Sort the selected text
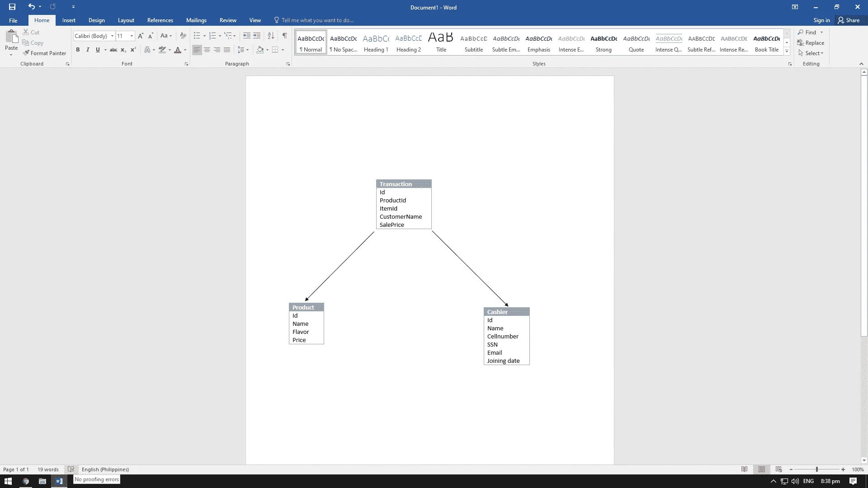This screenshot has height=488, width=868. [271, 36]
